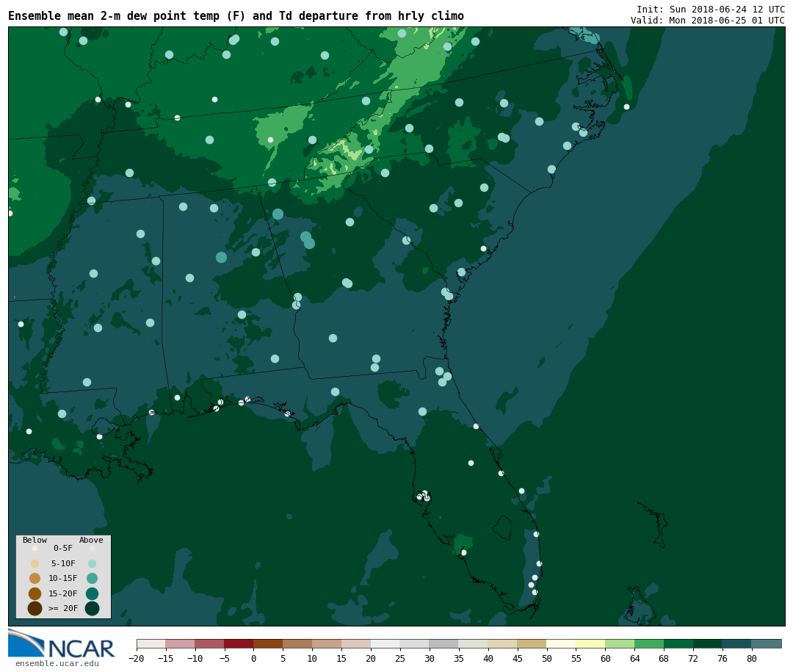Click the NCAR logo
Screen dimensions: 793x672
62,644
